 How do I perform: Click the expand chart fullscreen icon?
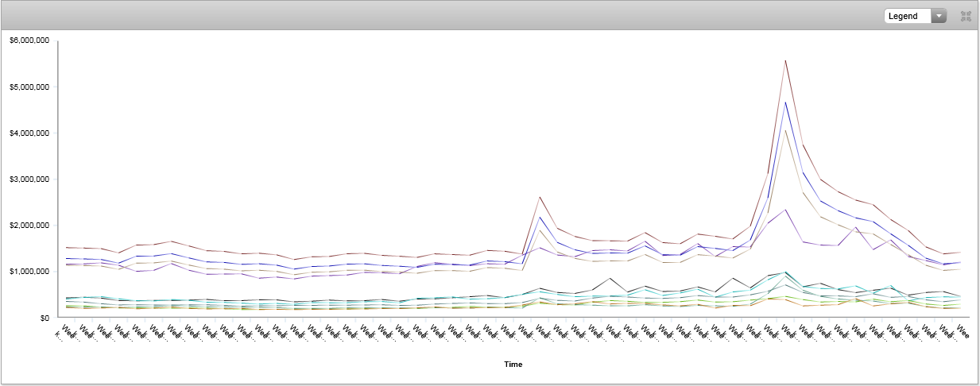[966, 16]
